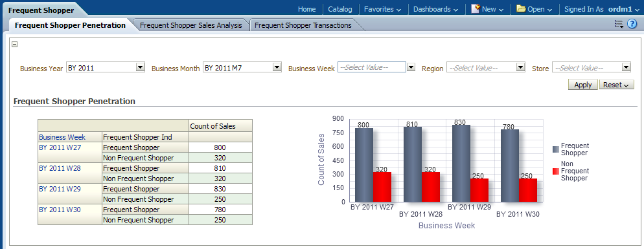Screen dimensions: 644x249
Task: Open the page options list icon
Action: pyautogui.click(x=619, y=24)
